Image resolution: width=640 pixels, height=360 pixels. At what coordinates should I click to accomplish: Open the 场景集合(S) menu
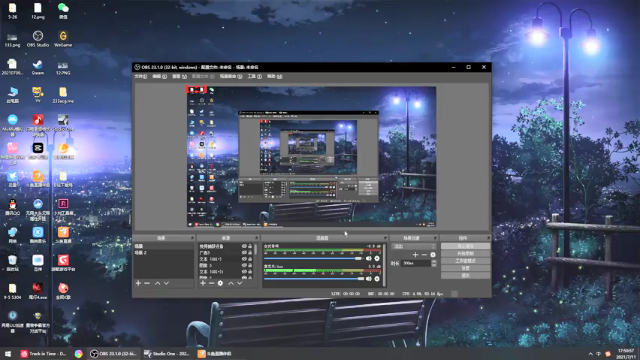point(231,76)
